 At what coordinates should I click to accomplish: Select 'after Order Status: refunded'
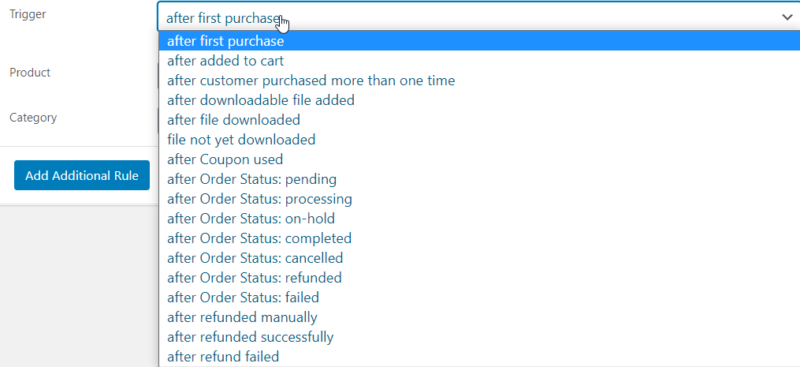479,278
